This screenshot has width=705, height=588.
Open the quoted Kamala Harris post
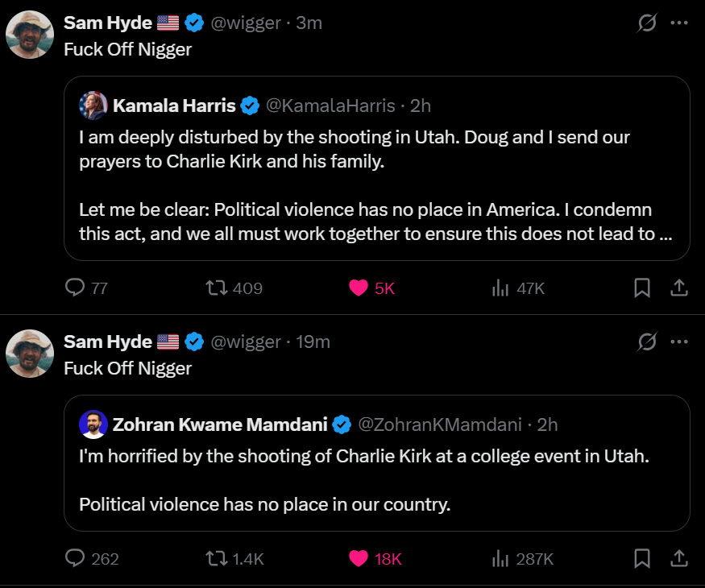376,185
